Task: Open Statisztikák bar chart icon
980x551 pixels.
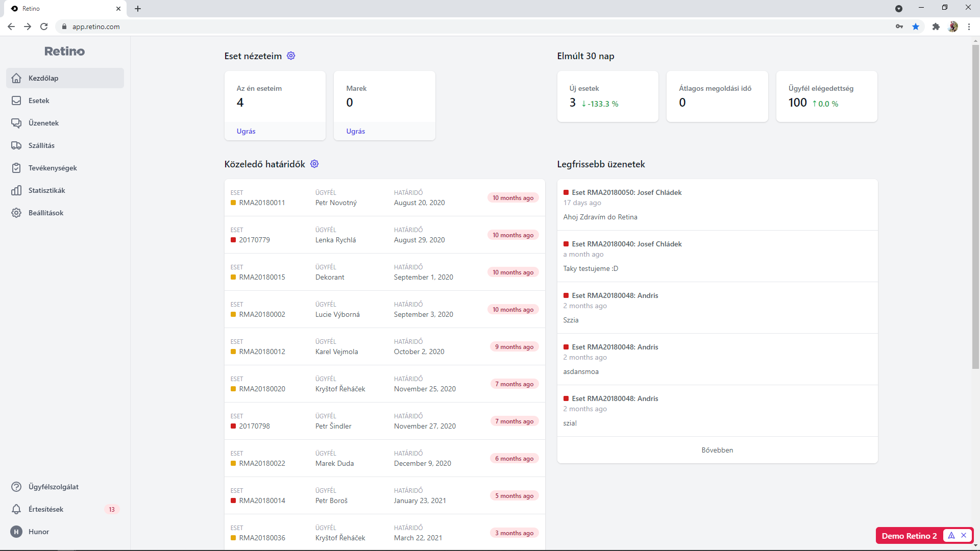Action: [16, 190]
